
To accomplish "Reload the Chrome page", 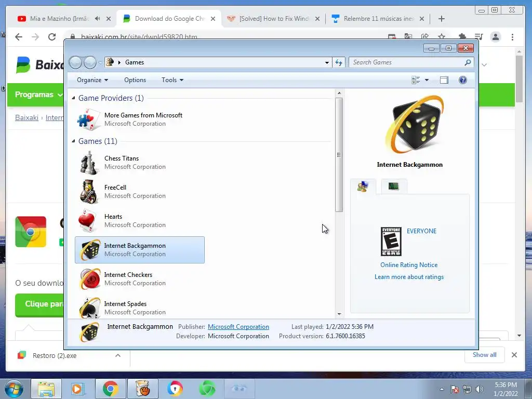I will [51, 37].
